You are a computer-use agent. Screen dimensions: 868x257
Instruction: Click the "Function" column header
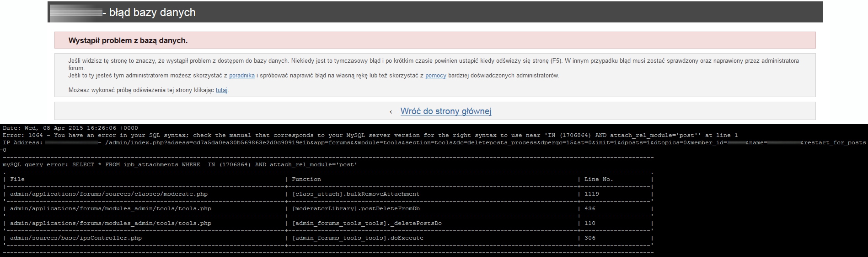(306, 179)
